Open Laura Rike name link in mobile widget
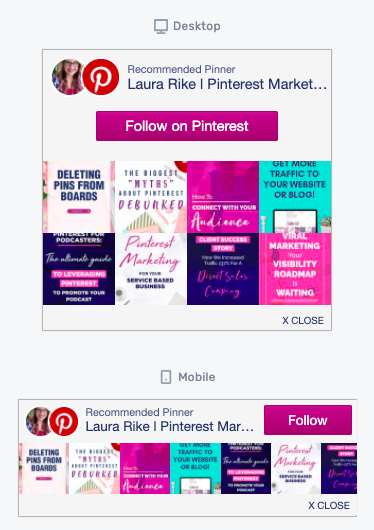 (x=169, y=427)
